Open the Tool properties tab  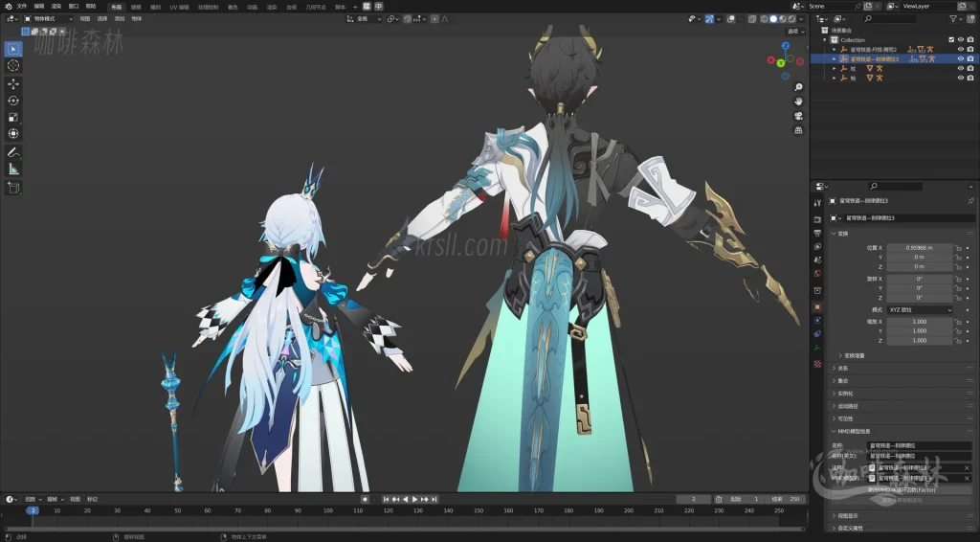pyautogui.click(x=817, y=203)
